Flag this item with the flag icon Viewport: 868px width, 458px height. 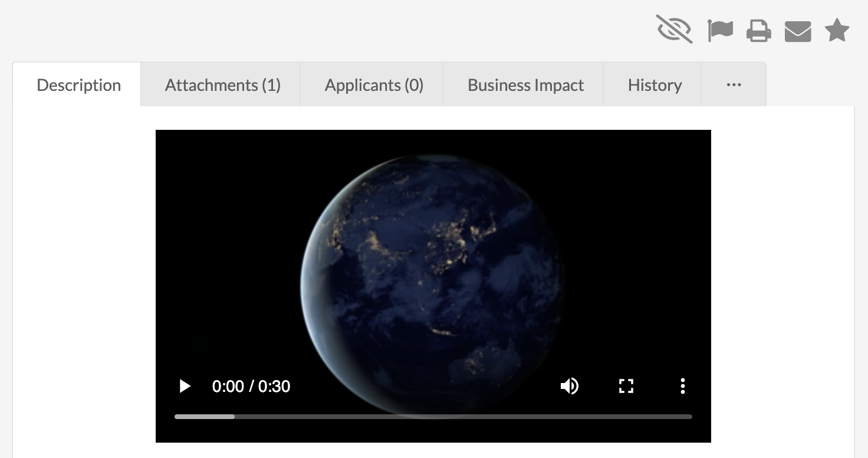720,31
